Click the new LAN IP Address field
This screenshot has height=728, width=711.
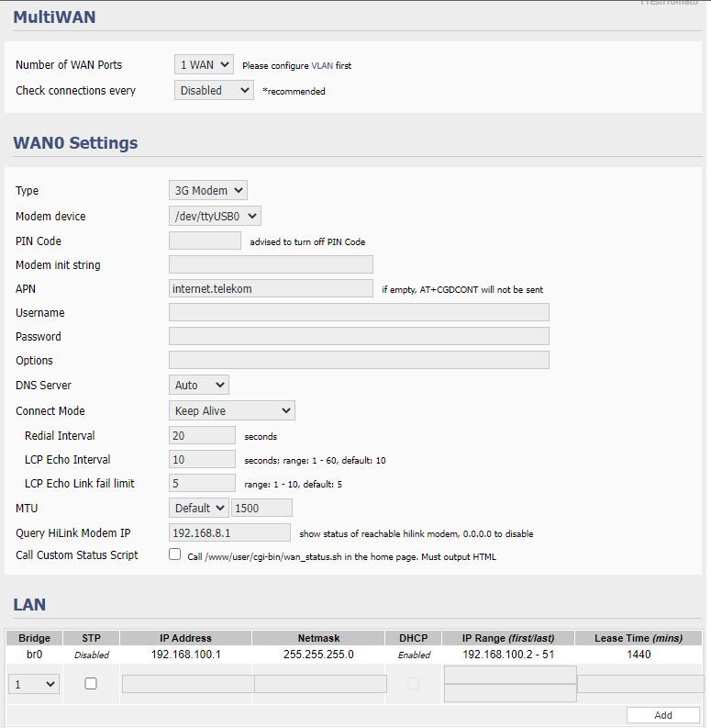[x=188, y=684]
